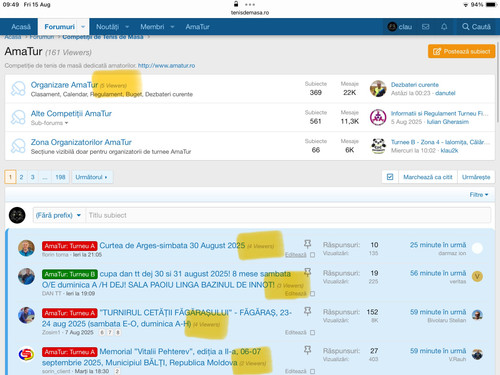500x375 pixels.
Task: Click the pin icon on cupa dan tt thread
Action: 307,272
